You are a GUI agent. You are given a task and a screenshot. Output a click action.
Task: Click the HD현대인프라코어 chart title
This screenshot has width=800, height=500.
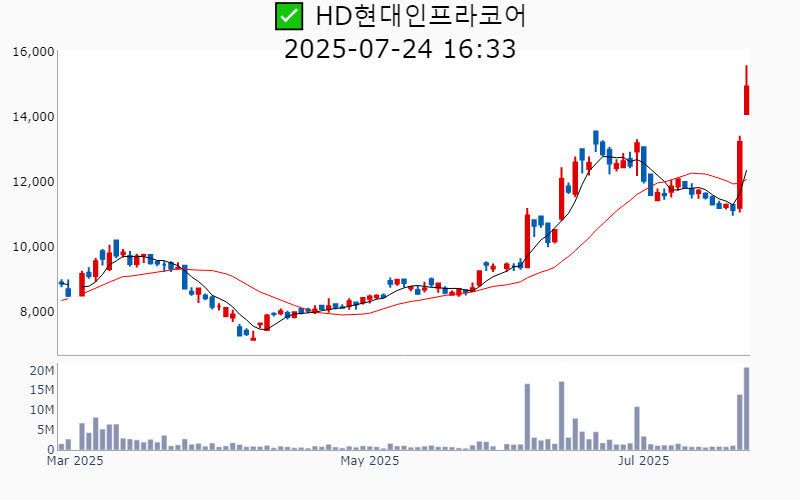click(x=420, y=16)
